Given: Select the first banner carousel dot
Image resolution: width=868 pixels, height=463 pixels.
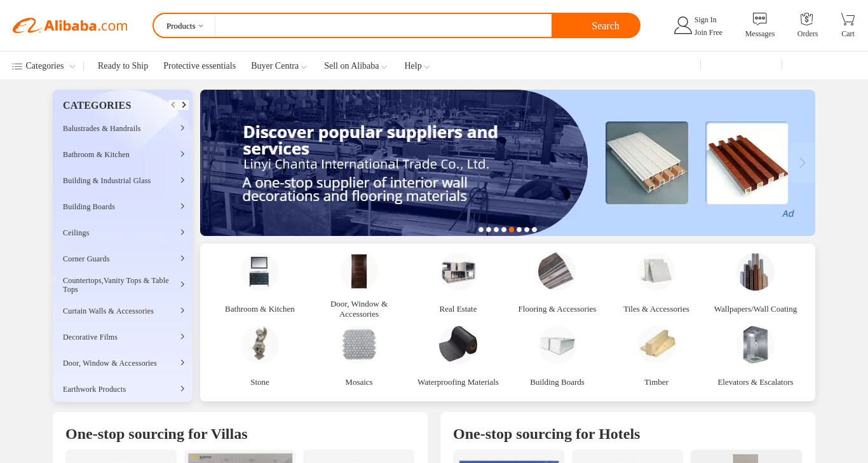Looking at the screenshot, I should [481, 230].
